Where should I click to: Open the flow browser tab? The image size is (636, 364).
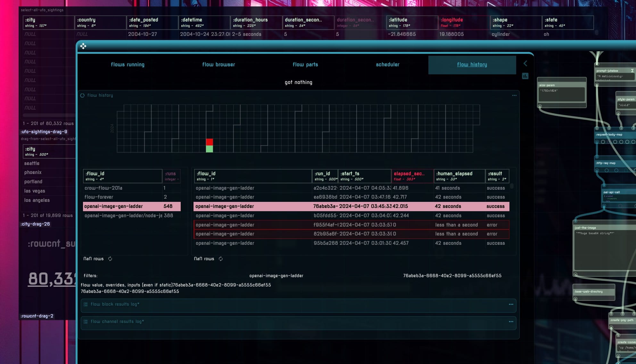(219, 64)
